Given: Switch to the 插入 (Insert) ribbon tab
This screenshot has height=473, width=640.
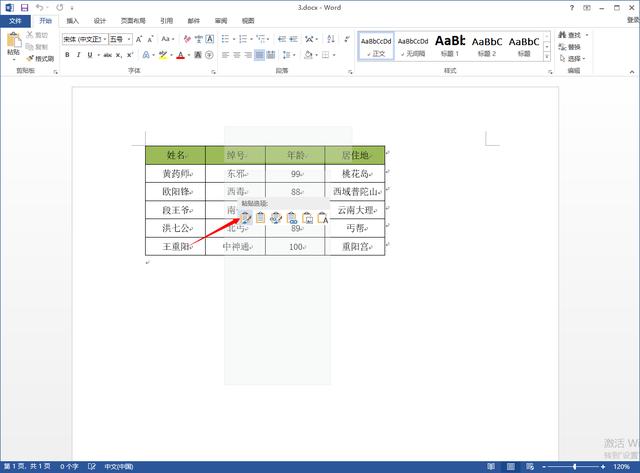Looking at the screenshot, I should [73, 20].
